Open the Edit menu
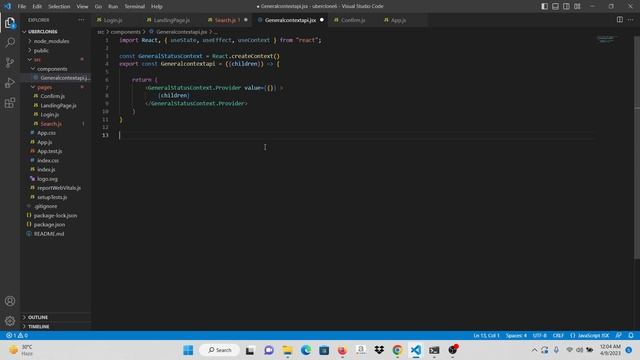640x360 pixels. (37, 7)
